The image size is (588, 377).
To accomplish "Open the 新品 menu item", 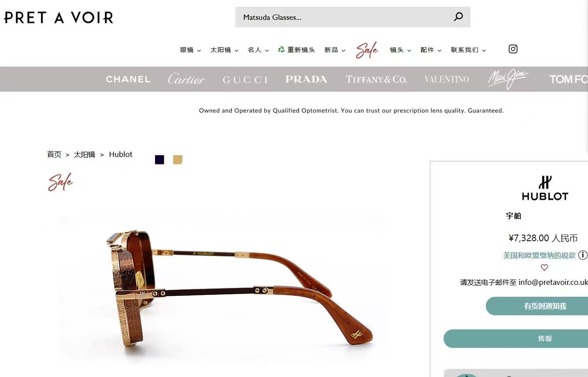I will click(335, 50).
